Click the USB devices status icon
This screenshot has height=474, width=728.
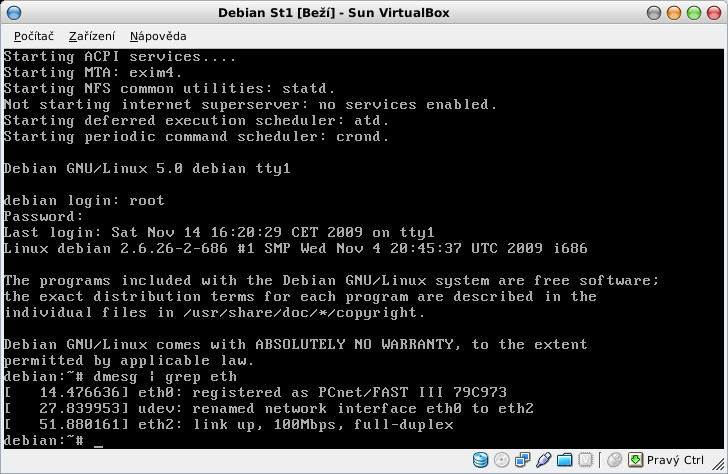click(x=544, y=460)
